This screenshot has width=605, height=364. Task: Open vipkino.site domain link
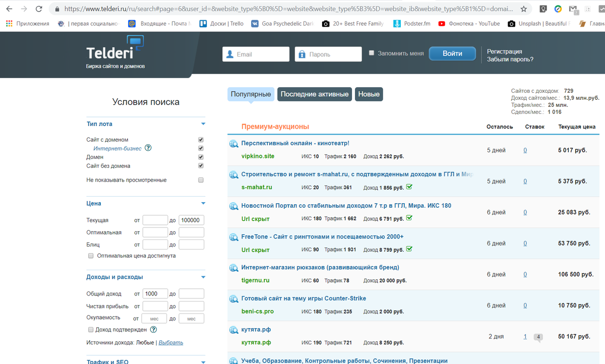(x=258, y=156)
